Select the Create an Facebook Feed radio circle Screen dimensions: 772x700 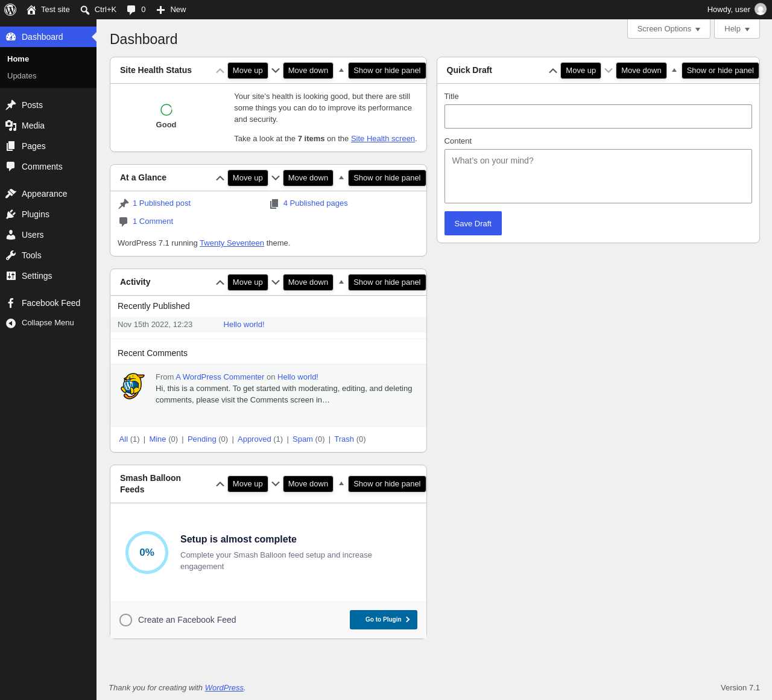click(125, 620)
